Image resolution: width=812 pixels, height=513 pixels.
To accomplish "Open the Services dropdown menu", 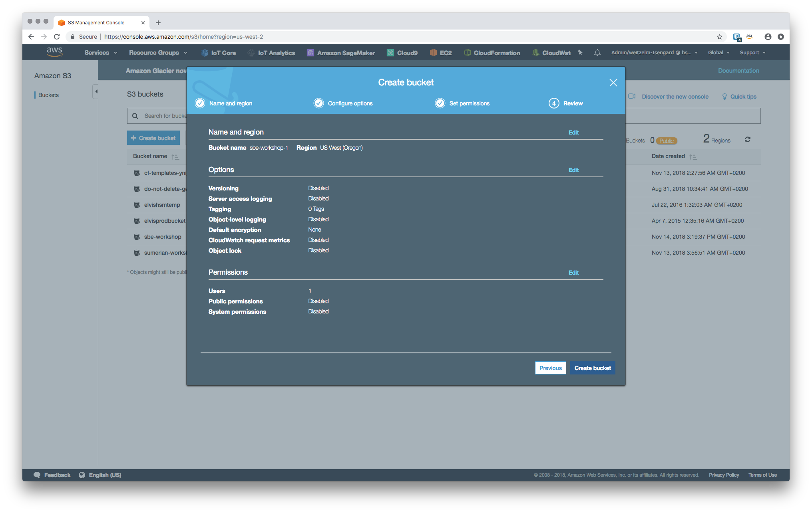I will tap(101, 53).
